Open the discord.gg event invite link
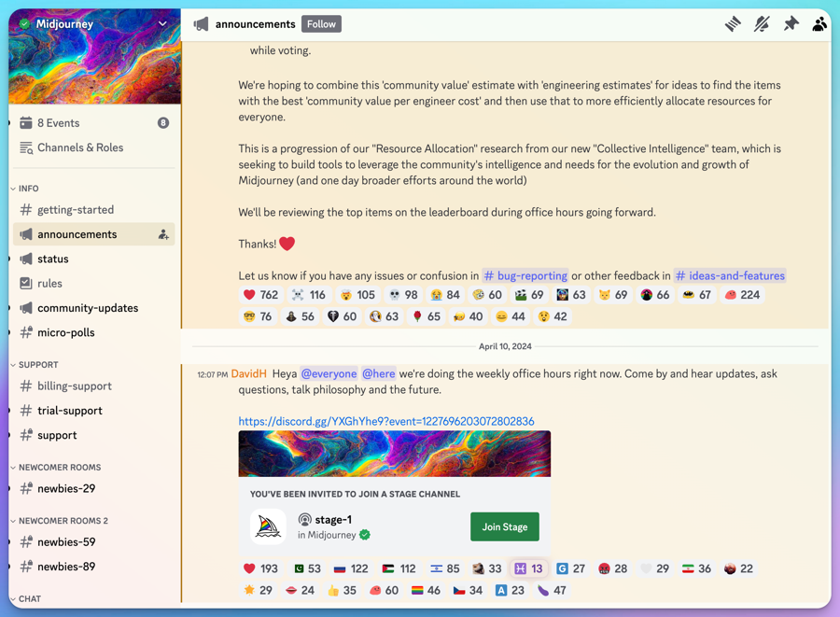Image resolution: width=840 pixels, height=617 pixels. 385,421
